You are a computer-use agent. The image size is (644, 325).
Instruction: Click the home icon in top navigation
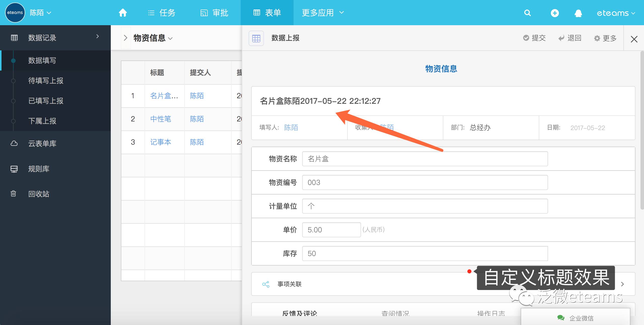(123, 13)
